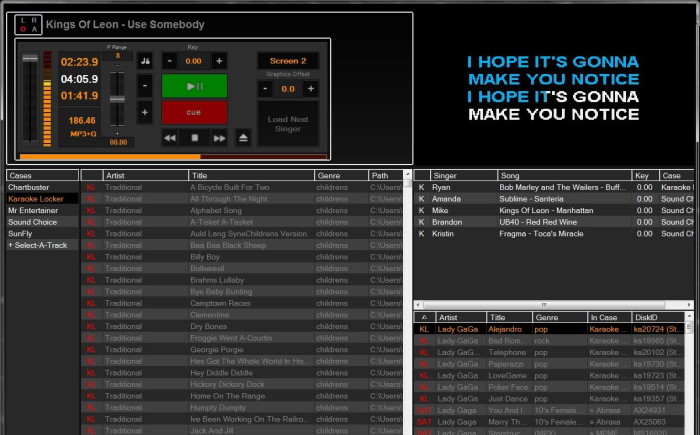Increase Graphics Offset with plus button

click(311, 89)
